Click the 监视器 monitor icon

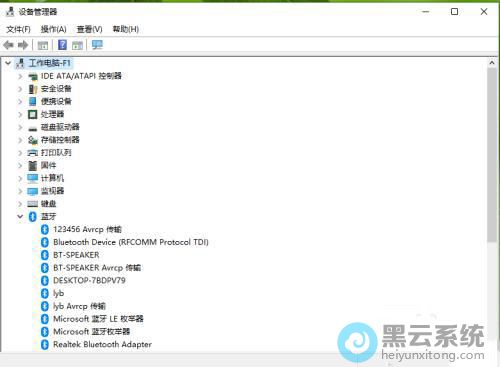pos(33,191)
